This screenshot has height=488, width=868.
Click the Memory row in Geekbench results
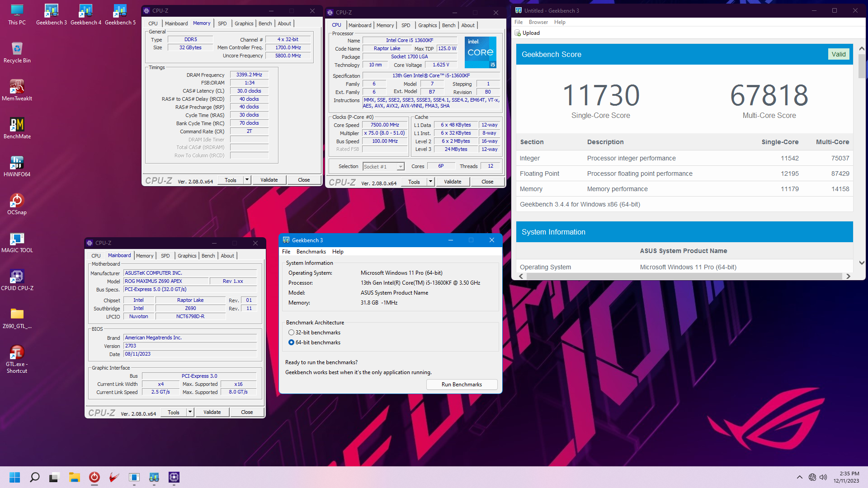(x=684, y=189)
